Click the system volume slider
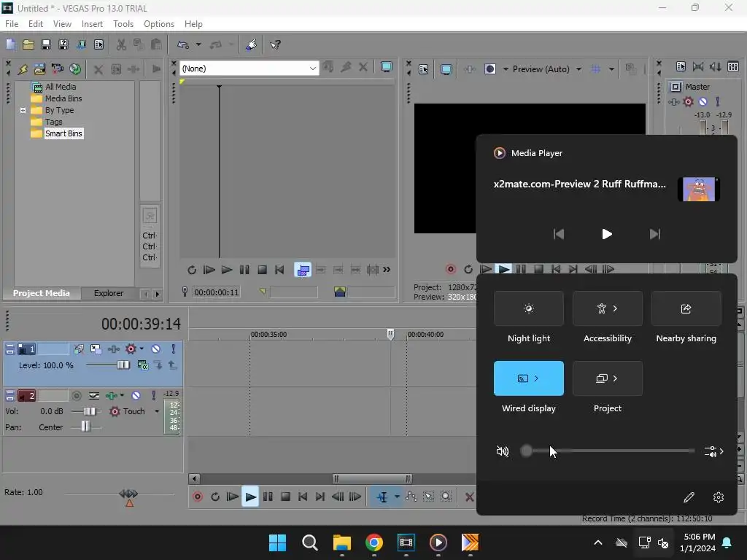Image resolution: width=747 pixels, height=560 pixels. click(607, 451)
